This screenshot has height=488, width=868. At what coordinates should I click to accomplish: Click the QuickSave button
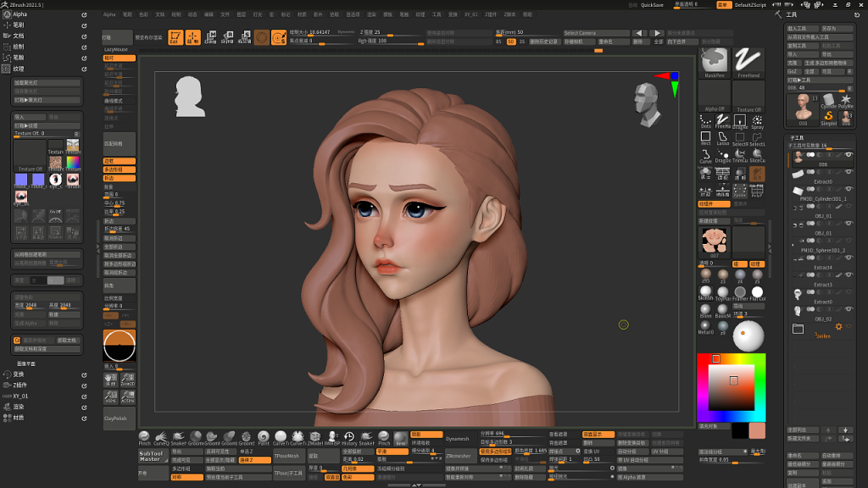pos(652,3)
